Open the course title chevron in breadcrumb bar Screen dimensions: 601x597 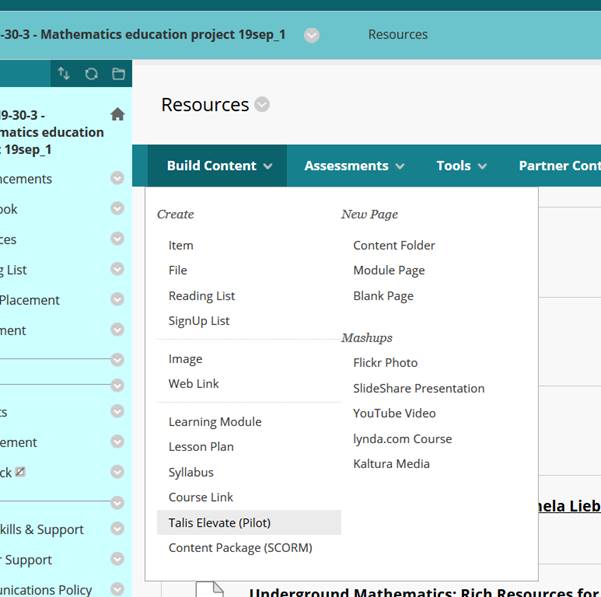[x=312, y=35]
